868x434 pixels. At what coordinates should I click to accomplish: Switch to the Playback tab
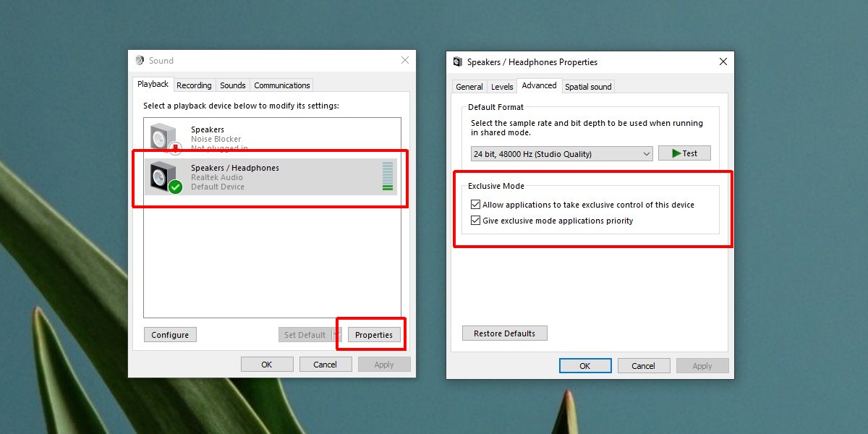pos(153,84)
